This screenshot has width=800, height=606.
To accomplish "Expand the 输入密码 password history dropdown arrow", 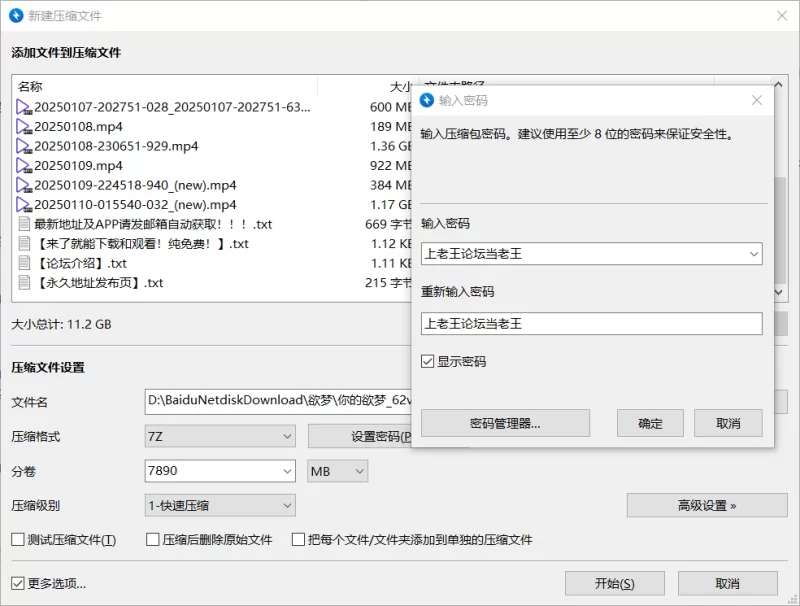I will (754, 254).
